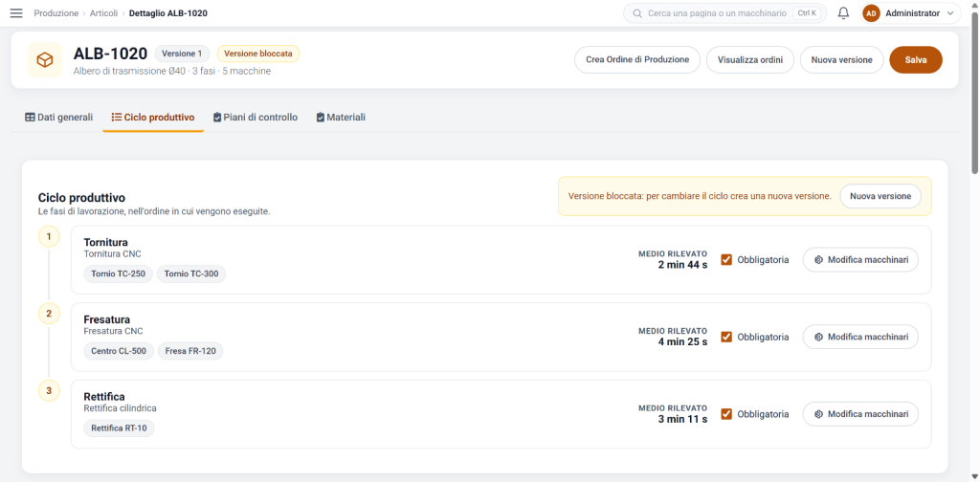The height and width of the screenshot is (482, 980).
Task: Click the notification bell icon
Action: click(844, 13)
